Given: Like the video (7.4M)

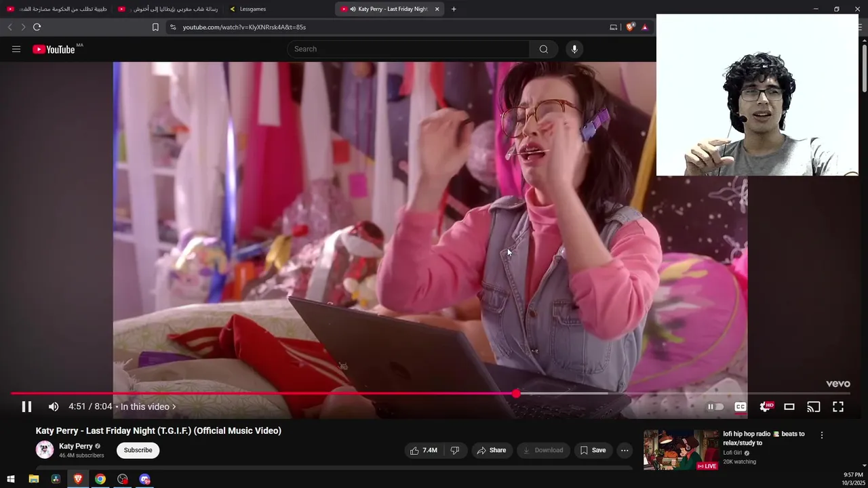Looking at the screenshot, I should click(x=423, y=450).
